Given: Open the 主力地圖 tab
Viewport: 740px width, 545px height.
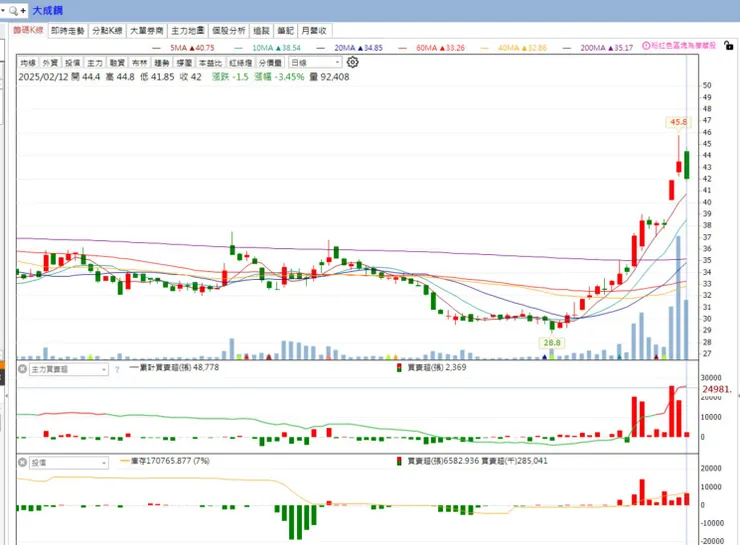Looking at the screenshot, I should (187, 31).
